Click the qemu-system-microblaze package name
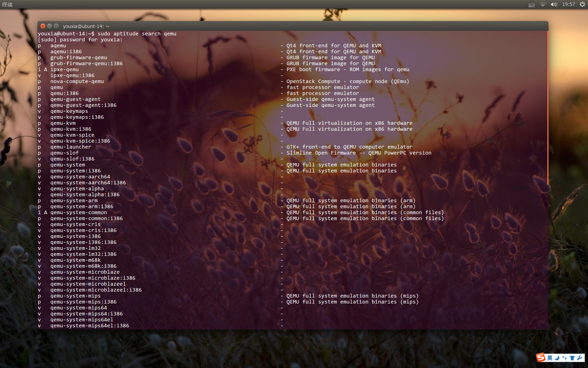This screenshot has height=368, width=588. [x=85, y=272]
